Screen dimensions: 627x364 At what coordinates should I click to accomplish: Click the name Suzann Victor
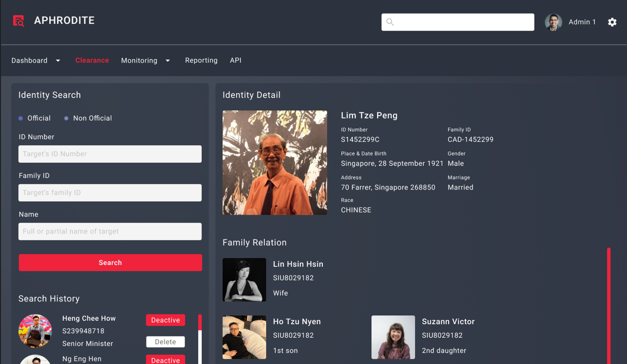448,322
